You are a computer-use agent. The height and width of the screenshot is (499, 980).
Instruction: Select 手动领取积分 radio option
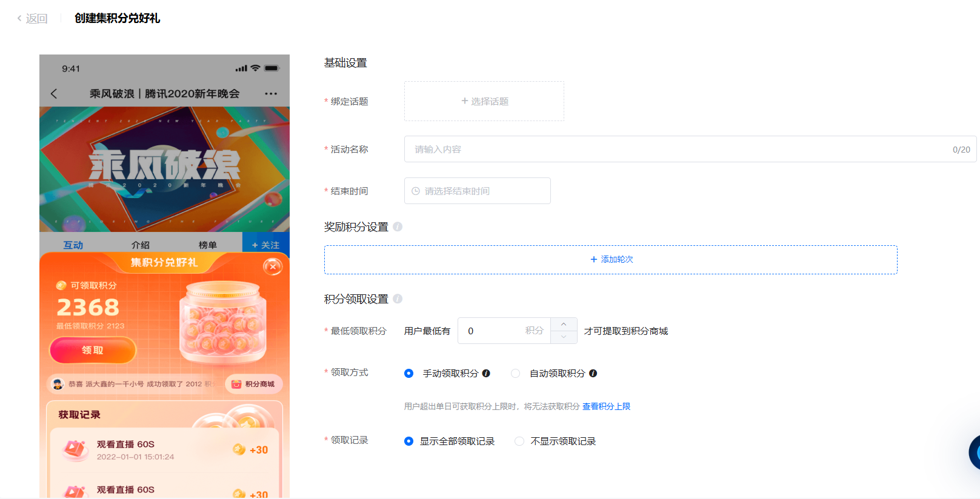409,373
